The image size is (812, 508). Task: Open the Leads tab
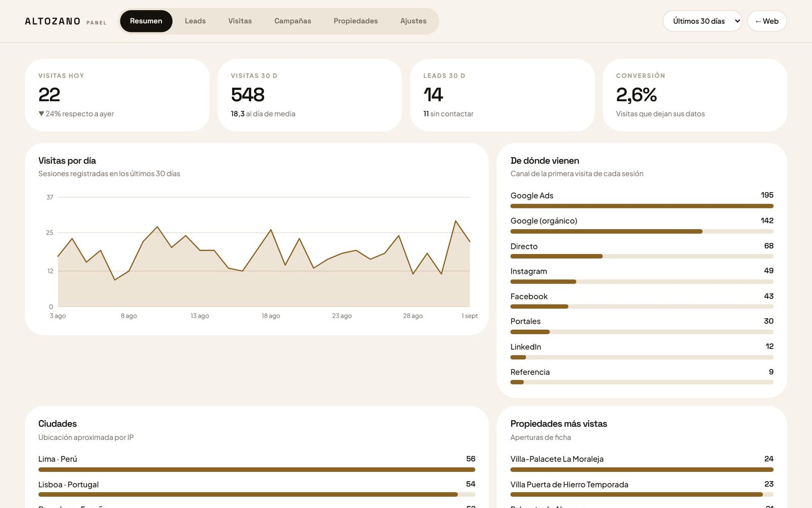[195, 21]
